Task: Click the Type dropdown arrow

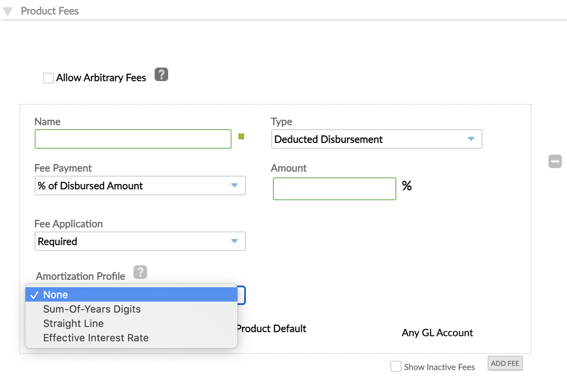Action: coord(471,139)
